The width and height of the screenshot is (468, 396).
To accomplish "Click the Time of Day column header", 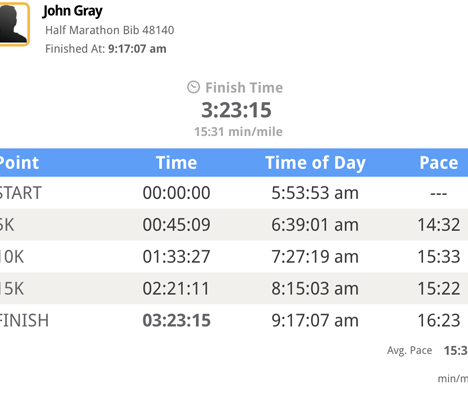I will 315,163.
